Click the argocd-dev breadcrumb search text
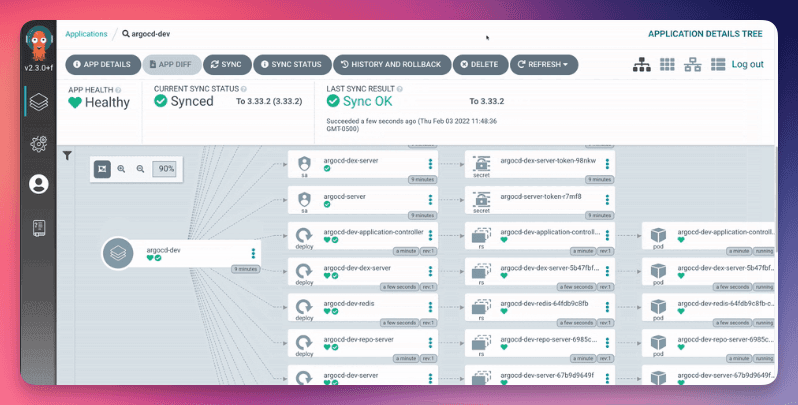 tap(151, 34)
